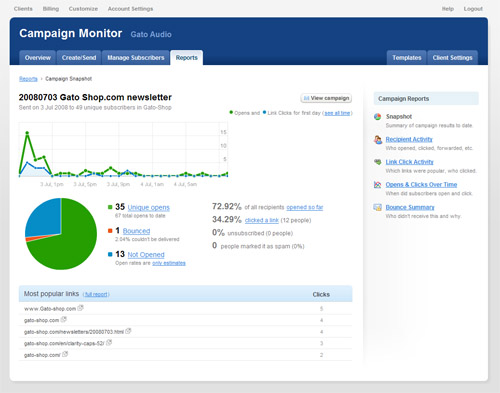This screenshot has height=393, width=500.
Task: Open the Bounced link
Action: pyautogui.click(x=136, y=231)
